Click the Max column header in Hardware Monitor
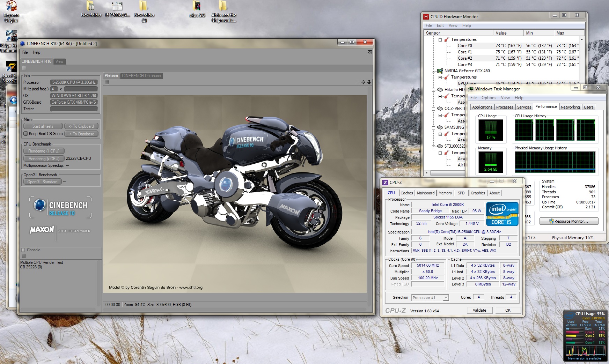Viewport: 609px width, 364px height. click(x=569, y=33)
